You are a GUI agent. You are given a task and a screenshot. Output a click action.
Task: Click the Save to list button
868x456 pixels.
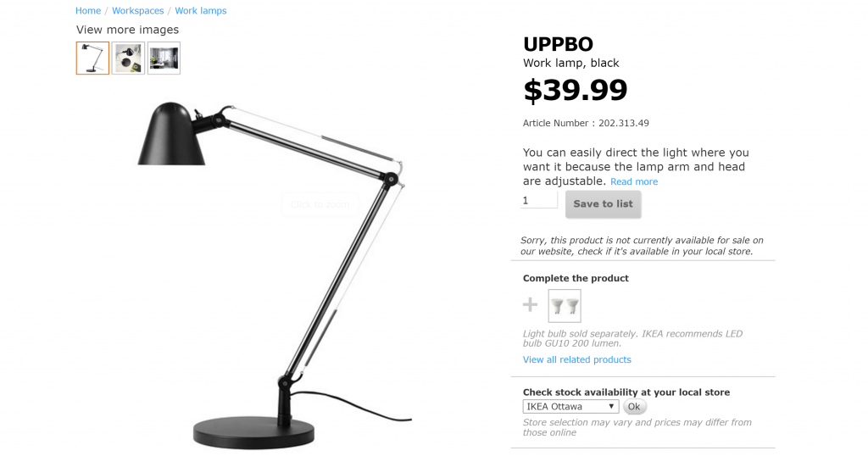[603, 203]
